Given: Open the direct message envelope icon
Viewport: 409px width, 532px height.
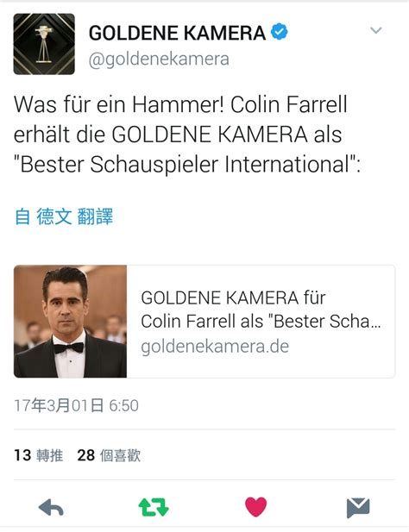Looking at the screenshot, I should point(358,508).
